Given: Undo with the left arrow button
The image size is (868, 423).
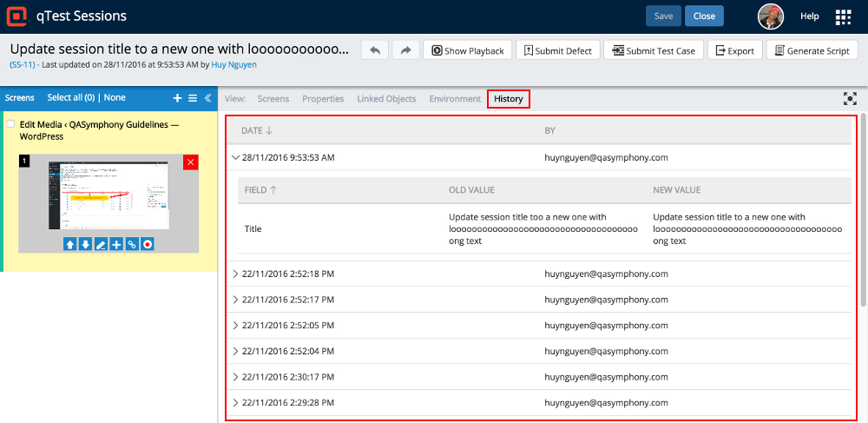Looking at the screenshot, I should click(x=375, y=50).
